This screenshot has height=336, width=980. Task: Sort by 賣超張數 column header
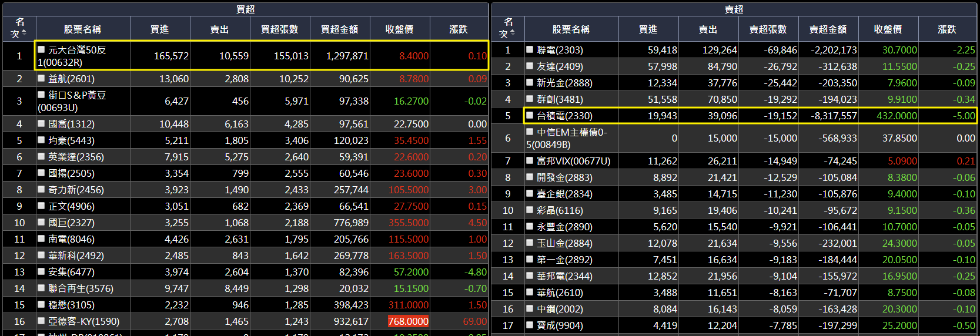click(768, 29)
